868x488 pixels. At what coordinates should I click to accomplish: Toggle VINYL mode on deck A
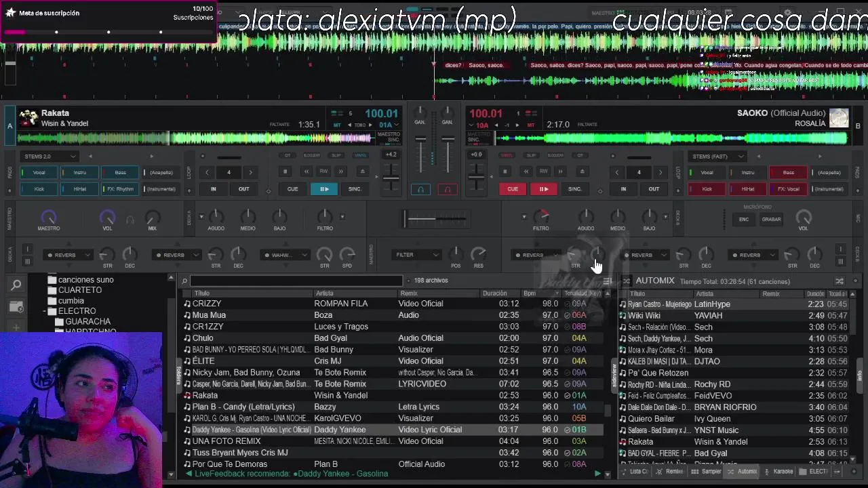(360, 155)
